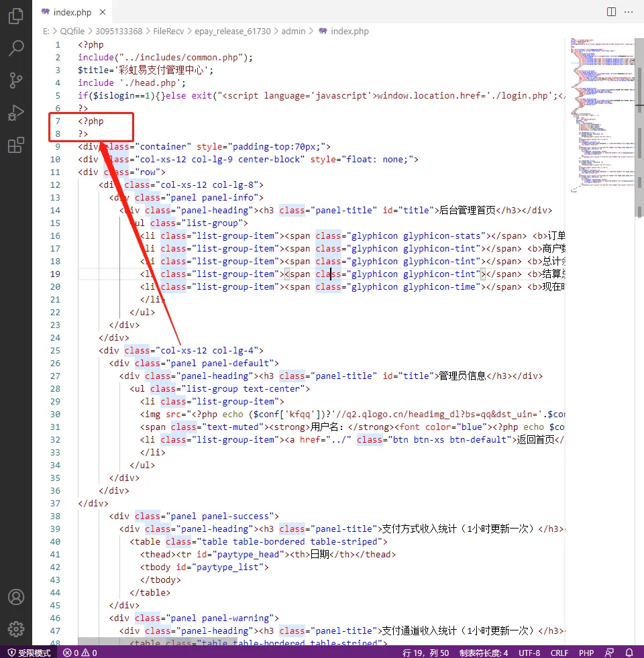Open the errors and warnings problems indicator
The height and width of the screenshot is (658, 644).
(80, 652)
